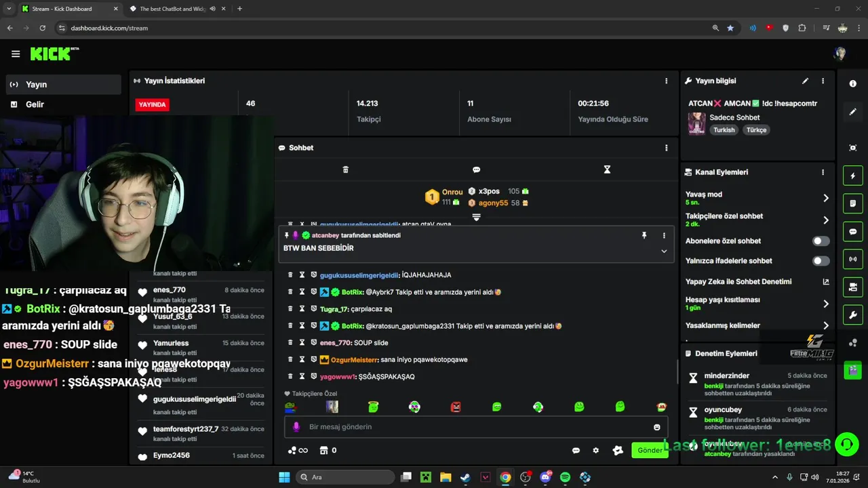Screen dimensions: 868x488
Task: Click the chat bubble icon left of the gear
Action: pyautogui.click(x=576, y=450)
